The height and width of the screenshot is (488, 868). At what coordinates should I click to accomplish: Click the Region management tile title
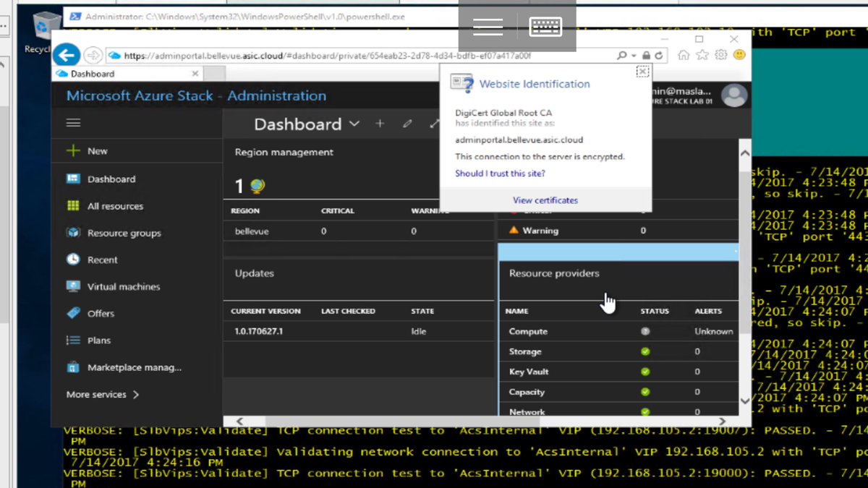(x=284, y=153)
